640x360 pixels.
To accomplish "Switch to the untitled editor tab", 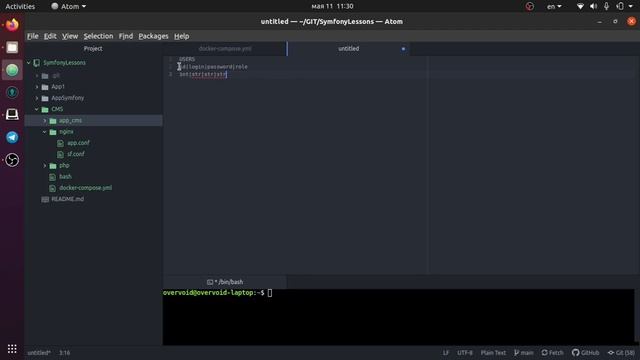I will click(349, 49).
